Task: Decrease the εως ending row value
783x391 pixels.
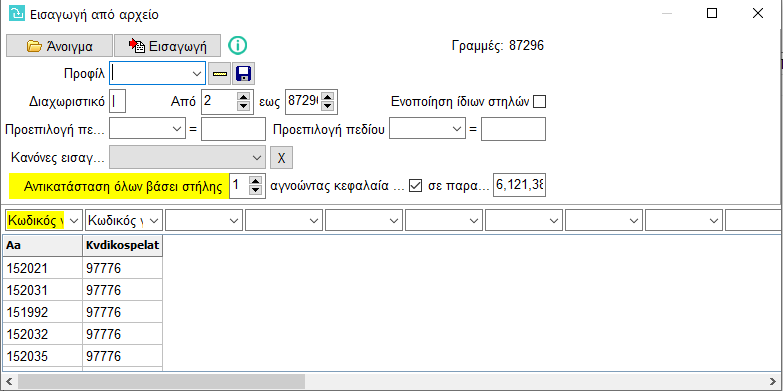Action: [328, 106]
